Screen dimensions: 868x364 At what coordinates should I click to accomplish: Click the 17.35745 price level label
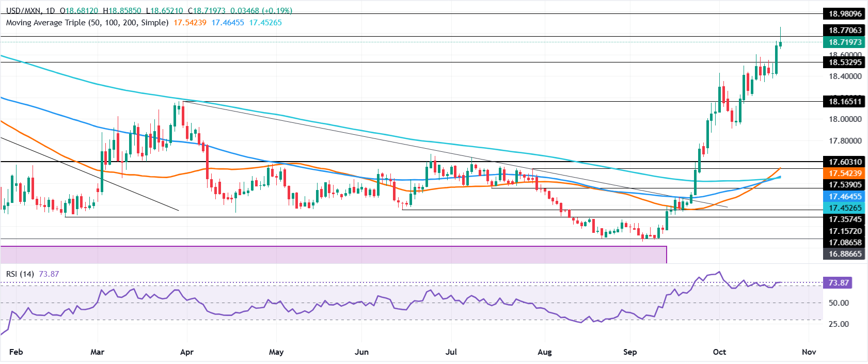point(844,219)
